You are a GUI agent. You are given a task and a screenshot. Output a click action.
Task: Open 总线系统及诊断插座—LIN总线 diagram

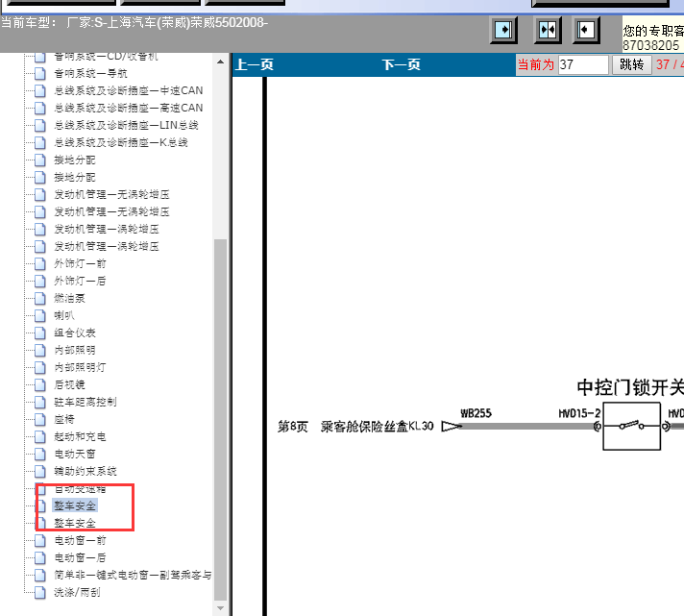tap(126, 125)
